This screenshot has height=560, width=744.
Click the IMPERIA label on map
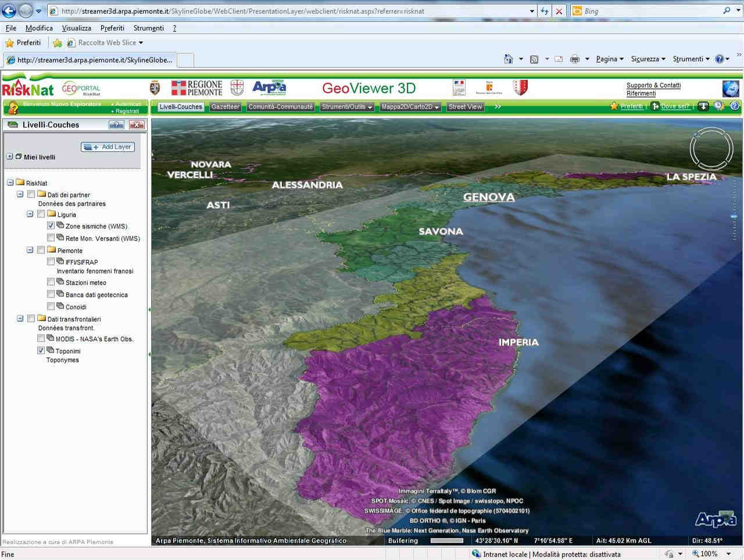(518, 343)
